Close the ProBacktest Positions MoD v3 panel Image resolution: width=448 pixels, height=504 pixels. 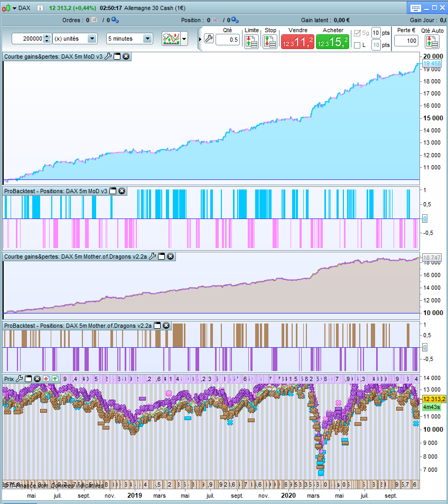122,191
